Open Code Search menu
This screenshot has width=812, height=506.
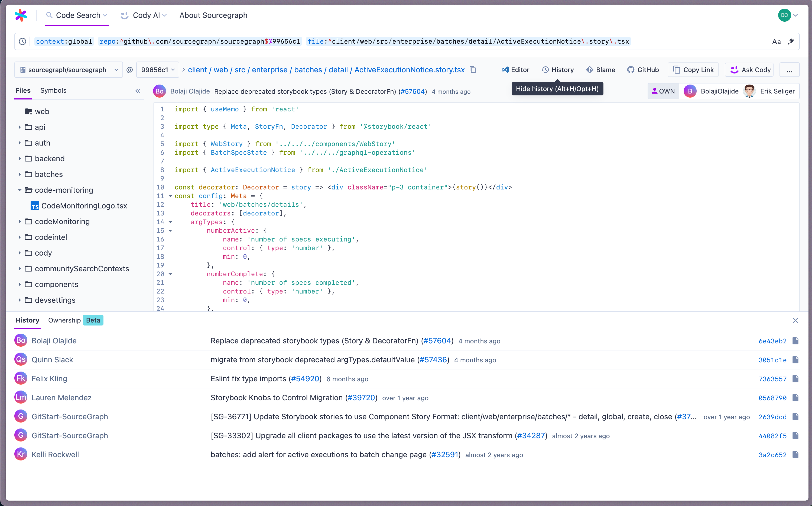(x=77, y=15)
